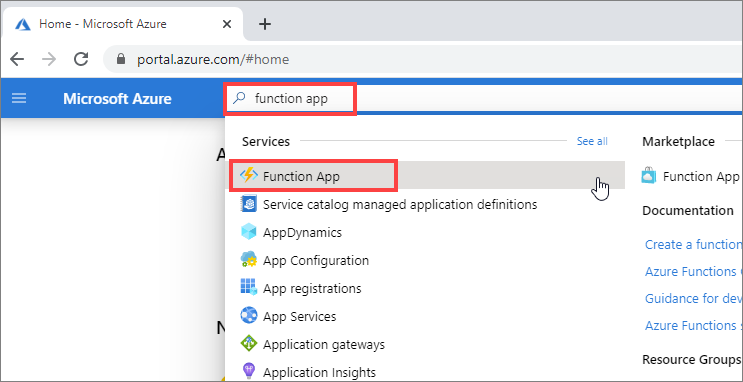
Task: Open Application Insights service
Action: coord(319,372)
